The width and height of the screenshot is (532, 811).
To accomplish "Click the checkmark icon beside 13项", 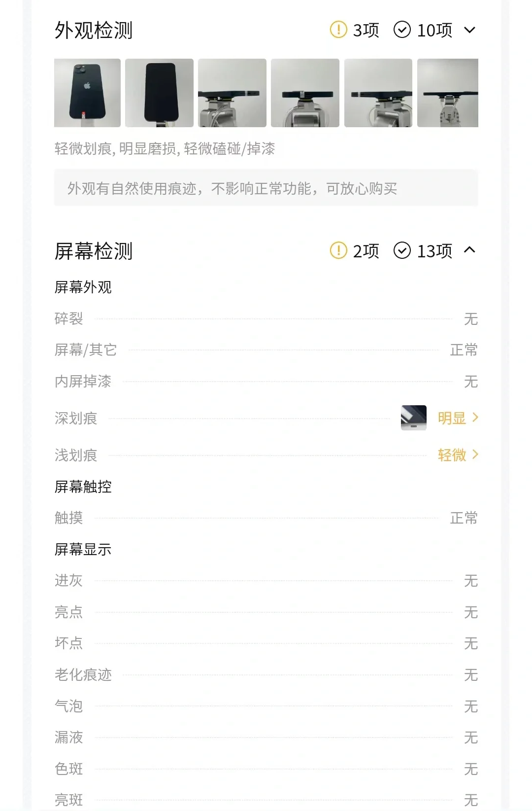I will 402,250.
